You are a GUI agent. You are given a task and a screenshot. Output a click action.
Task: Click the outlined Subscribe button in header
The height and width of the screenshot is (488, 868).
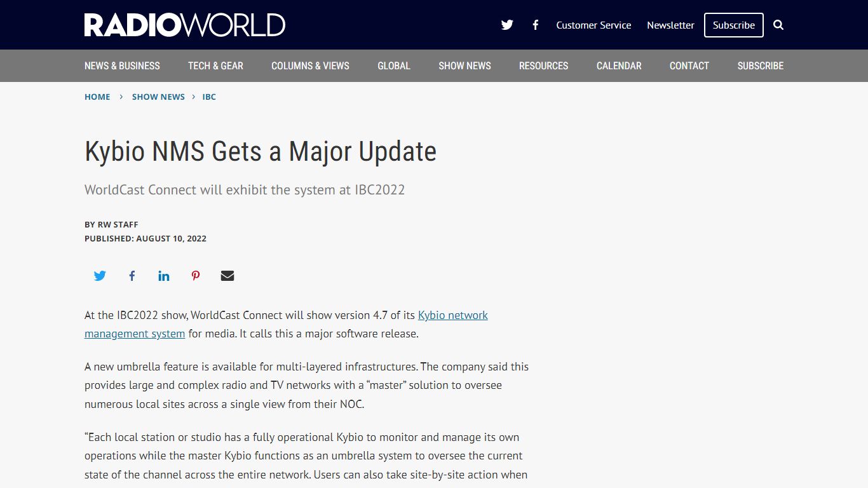734,25
